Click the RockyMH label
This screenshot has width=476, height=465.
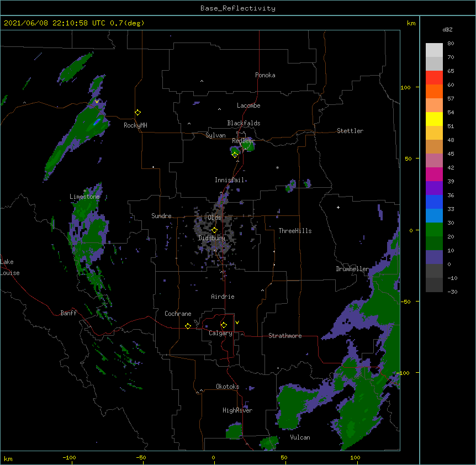click(135, 125)
